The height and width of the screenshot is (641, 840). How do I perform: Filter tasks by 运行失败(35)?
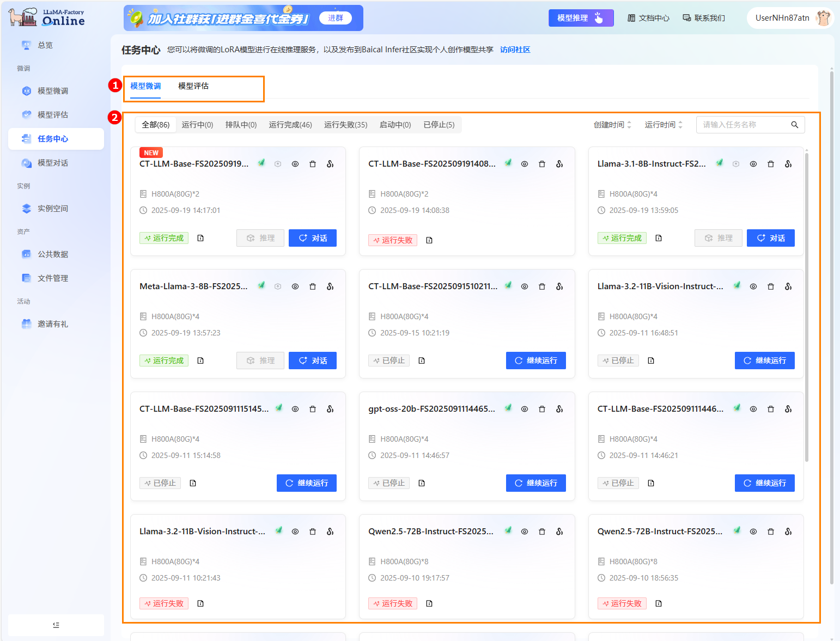point(345,125)
